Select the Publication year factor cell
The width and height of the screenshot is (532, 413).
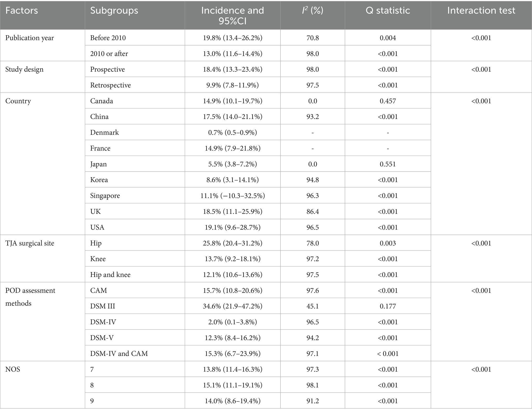coord(30,38)
